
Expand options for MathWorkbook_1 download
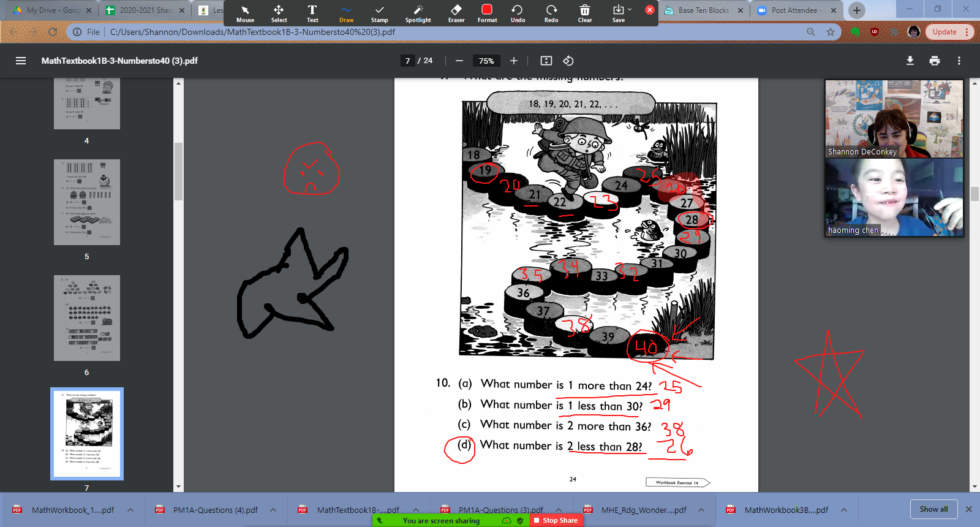point(130,510)
